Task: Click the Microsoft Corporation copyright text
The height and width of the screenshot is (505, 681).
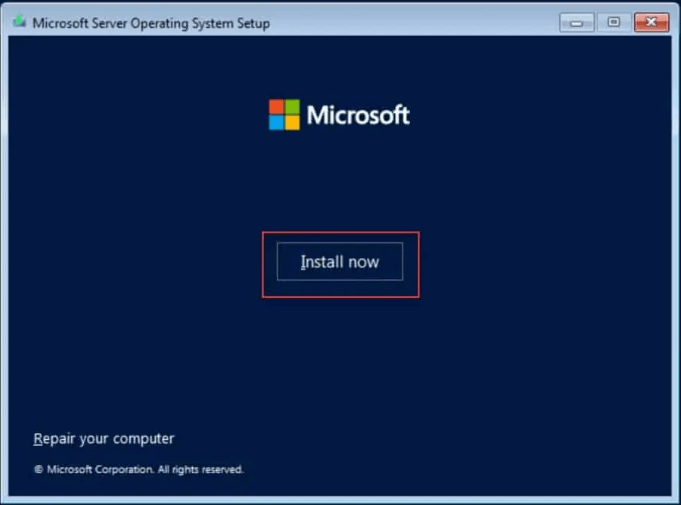Action: (x=139, y=469)
